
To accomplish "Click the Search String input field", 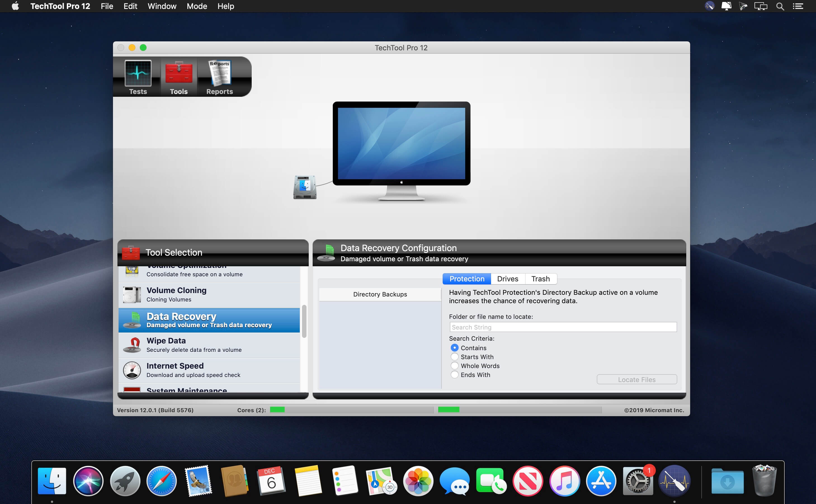I will point(563,327).
